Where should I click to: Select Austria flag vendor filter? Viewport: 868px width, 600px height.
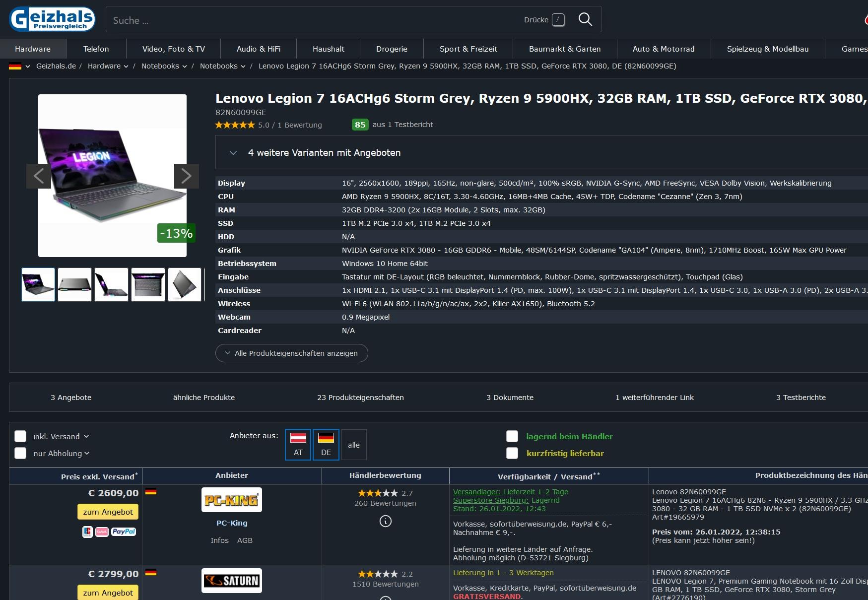(298, 444)
